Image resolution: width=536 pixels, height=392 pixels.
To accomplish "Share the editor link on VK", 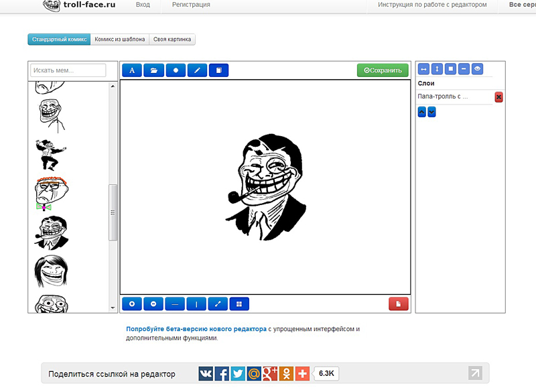I will point(206,373).
